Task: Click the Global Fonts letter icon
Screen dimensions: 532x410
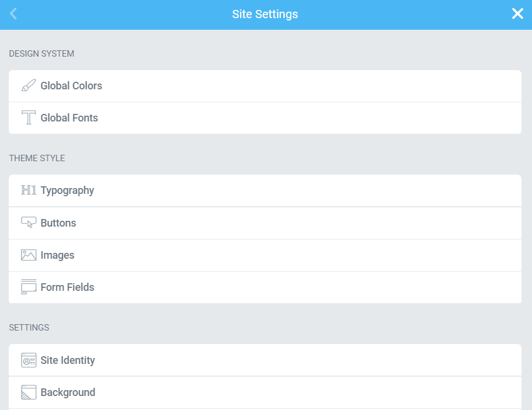Action: [x=28, y=117]
